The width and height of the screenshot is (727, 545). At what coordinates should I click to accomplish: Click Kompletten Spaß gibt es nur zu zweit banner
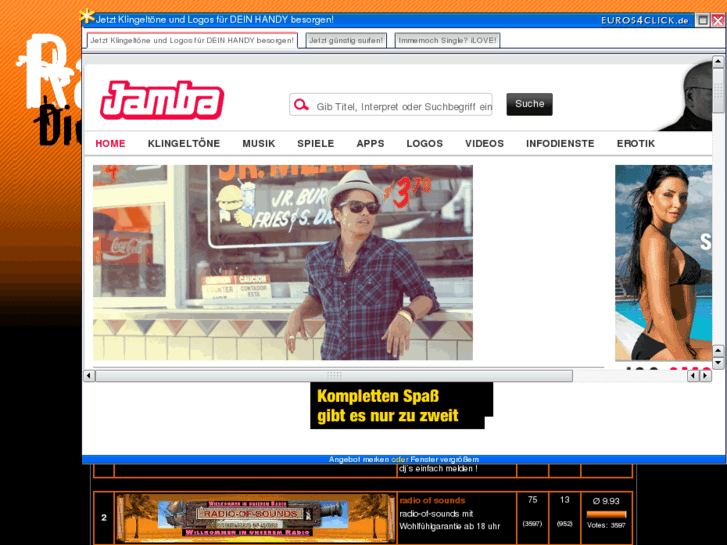[x=401, y=405]
